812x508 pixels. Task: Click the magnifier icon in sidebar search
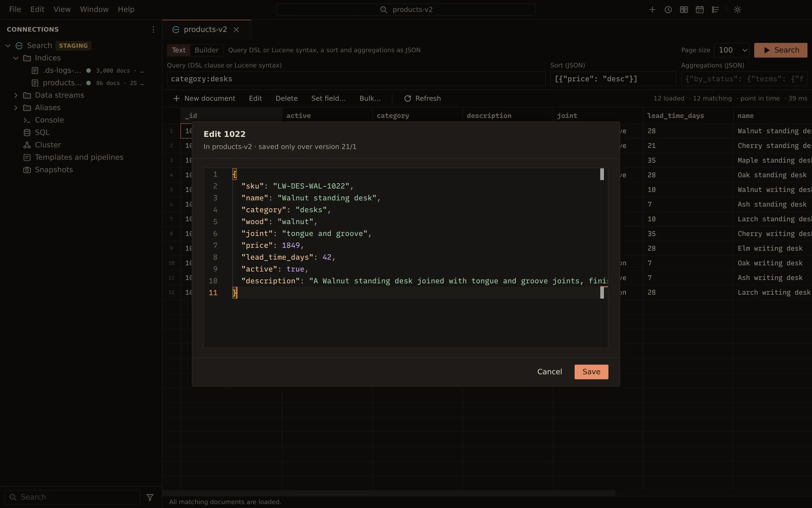point(13,497)
